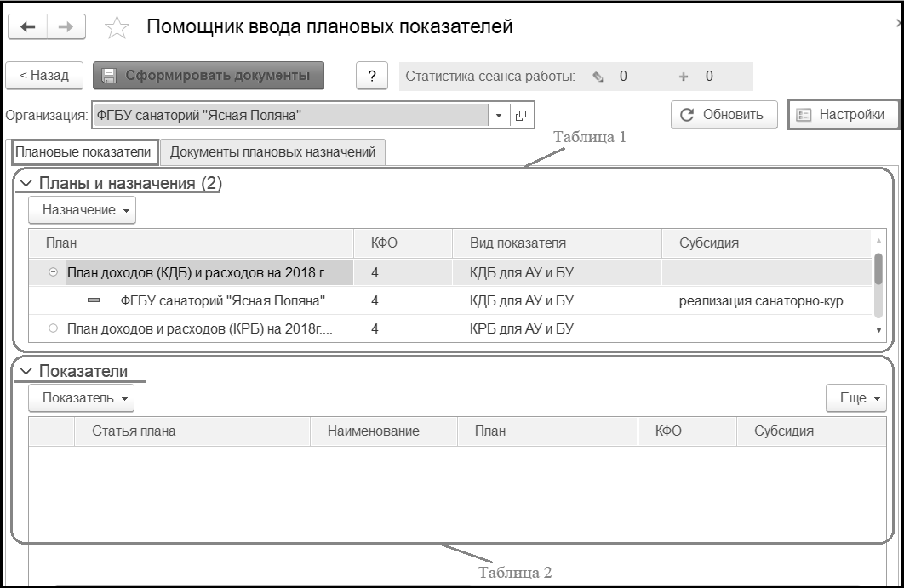This screenshot has width=904, height=588.
Task: Open "Настройки" button
Action: 844,115
